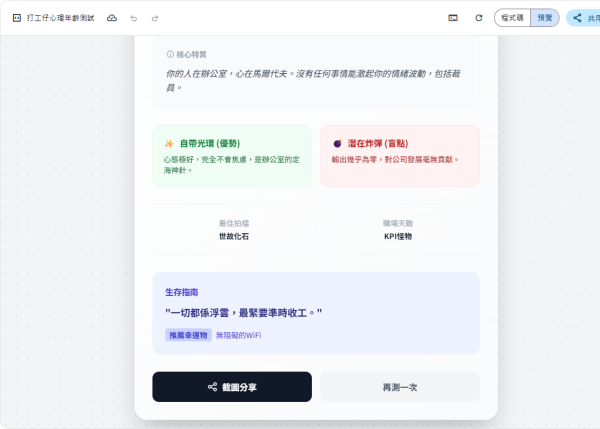This screenshot has height=429, width=600.
Task: Click the quote 一切都係浮雲，最緊要準時收工
Action: 243,313
